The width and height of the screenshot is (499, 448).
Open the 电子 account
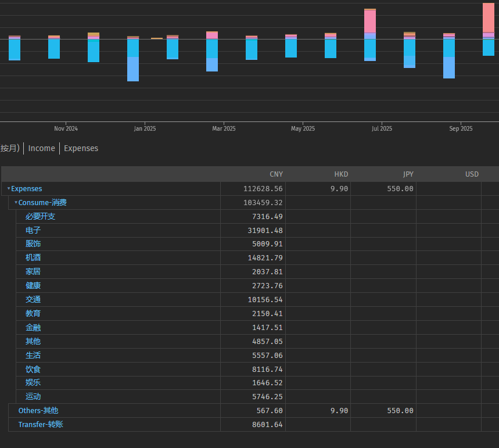33,230
